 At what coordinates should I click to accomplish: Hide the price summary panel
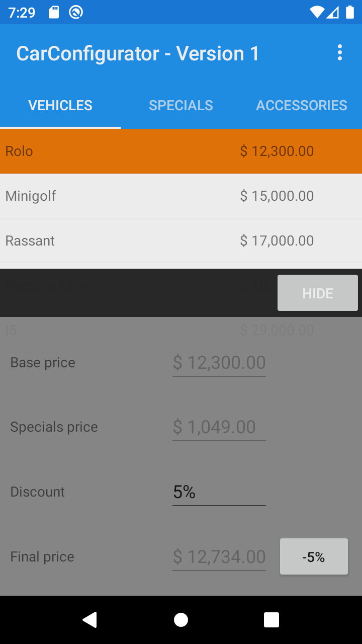point(317,293)
